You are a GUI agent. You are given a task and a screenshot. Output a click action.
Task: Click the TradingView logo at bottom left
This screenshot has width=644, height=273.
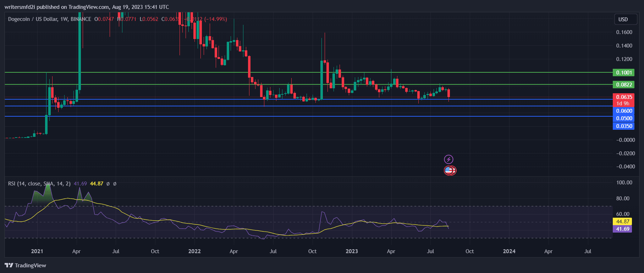click(25, 265)
